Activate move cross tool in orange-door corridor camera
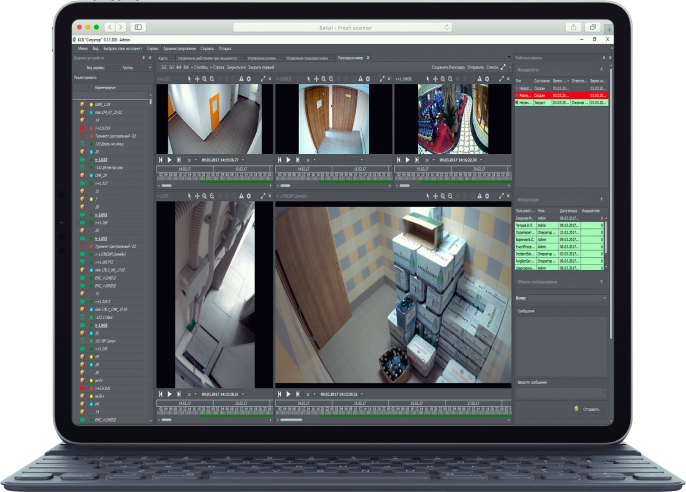The width and height of the screenshot is (686, 492). [197, 79]
